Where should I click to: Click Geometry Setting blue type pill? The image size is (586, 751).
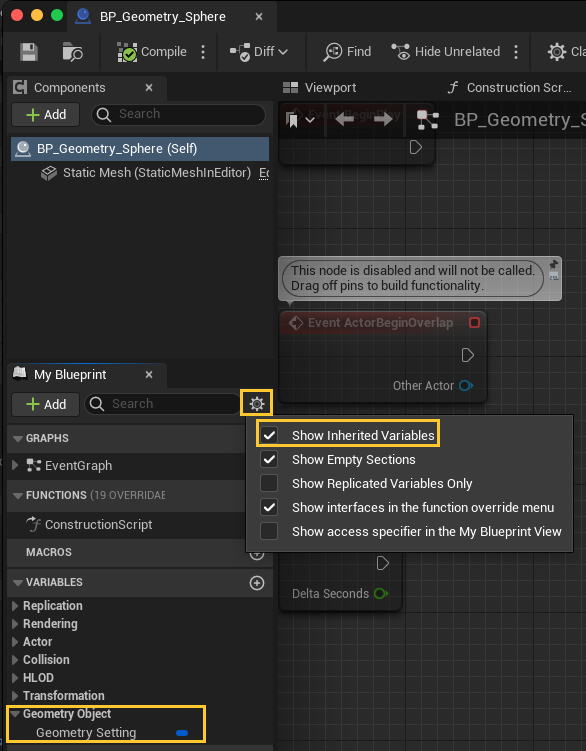[x=182, y=733]
